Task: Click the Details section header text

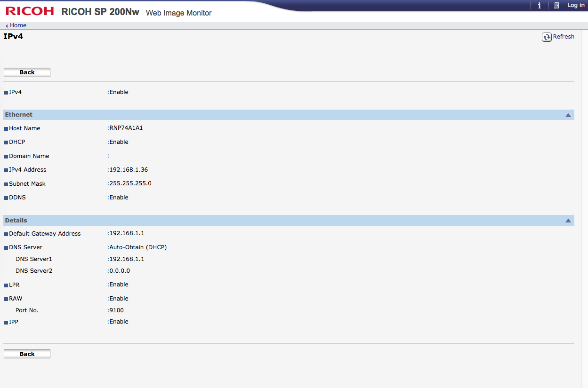Action: tap(16, 221)
